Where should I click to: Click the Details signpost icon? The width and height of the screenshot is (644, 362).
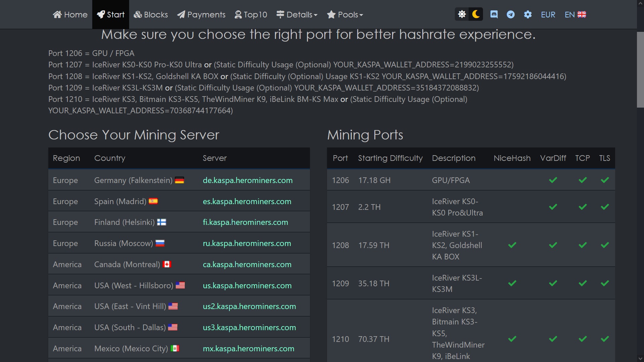(280, 14)
